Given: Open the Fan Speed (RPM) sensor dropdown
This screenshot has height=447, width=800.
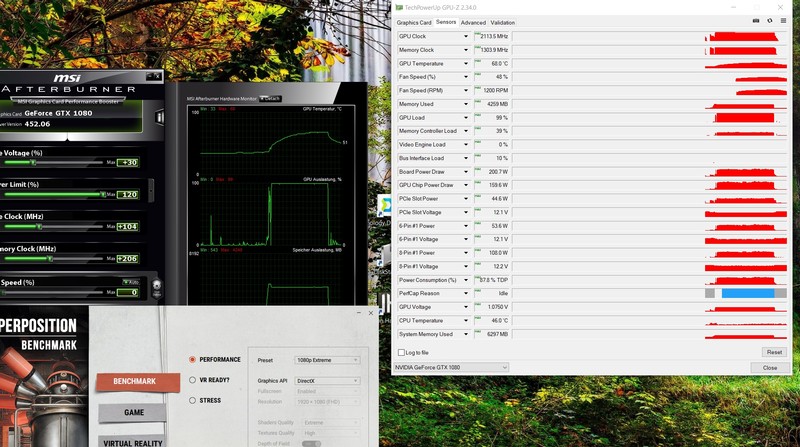Looking at the screenshot, I should tap(465, 91).
